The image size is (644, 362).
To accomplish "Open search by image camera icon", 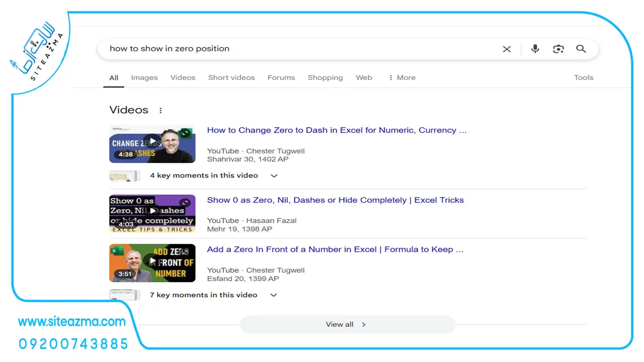I will tap(558, 49).
